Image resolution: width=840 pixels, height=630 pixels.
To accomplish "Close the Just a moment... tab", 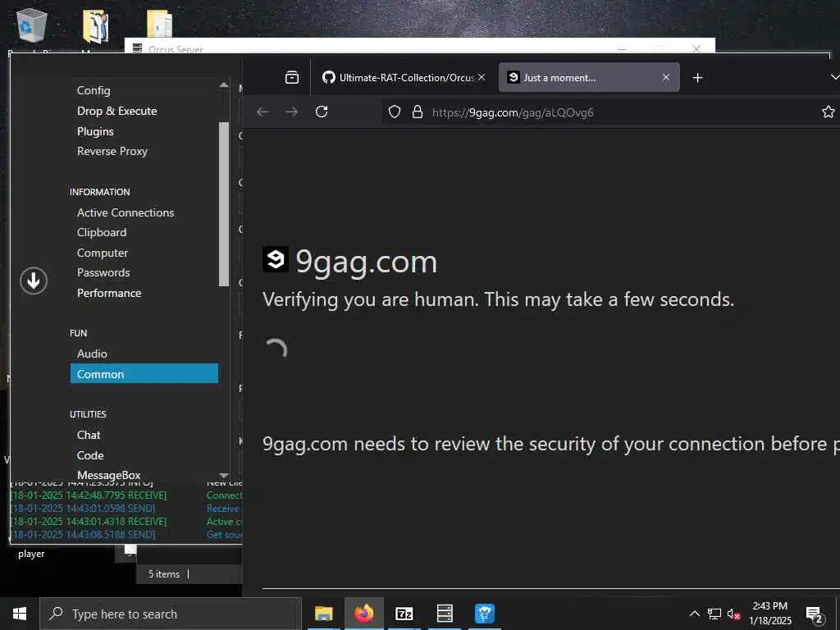I will pyautogui.click(x=666, y=78).
